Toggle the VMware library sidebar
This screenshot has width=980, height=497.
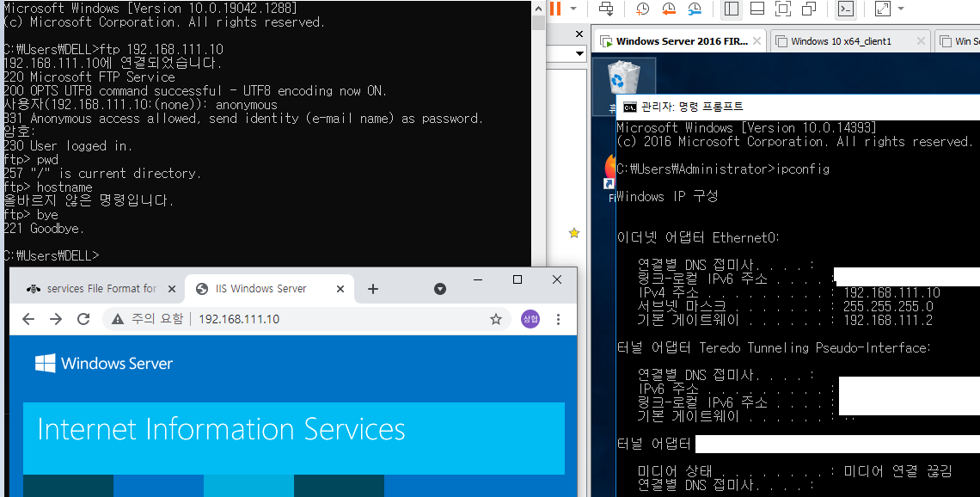732,9
